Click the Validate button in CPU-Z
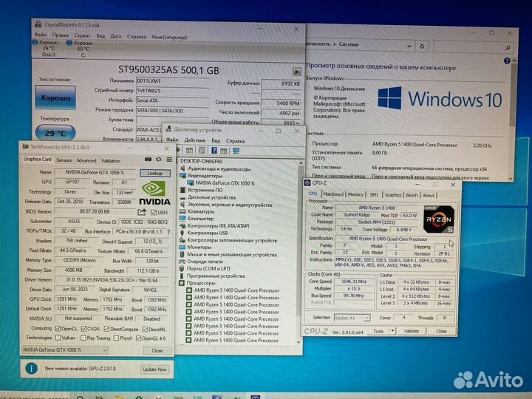Viewport: 532px width, 399px height. (412, 331)
